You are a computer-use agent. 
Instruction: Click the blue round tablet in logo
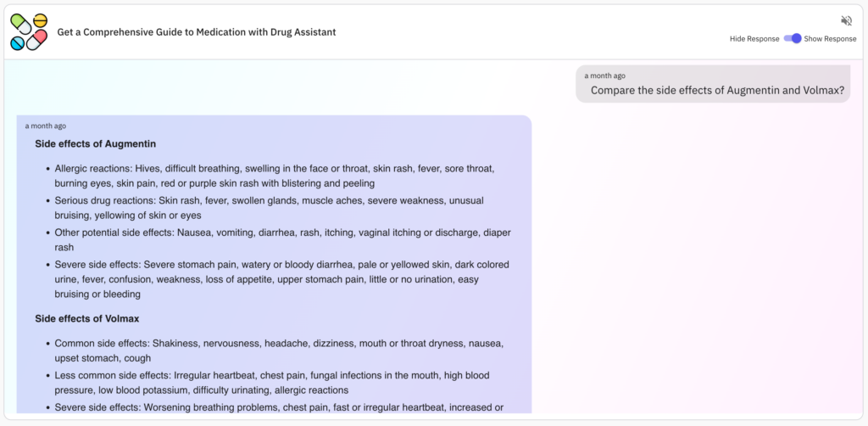[17, 43]
